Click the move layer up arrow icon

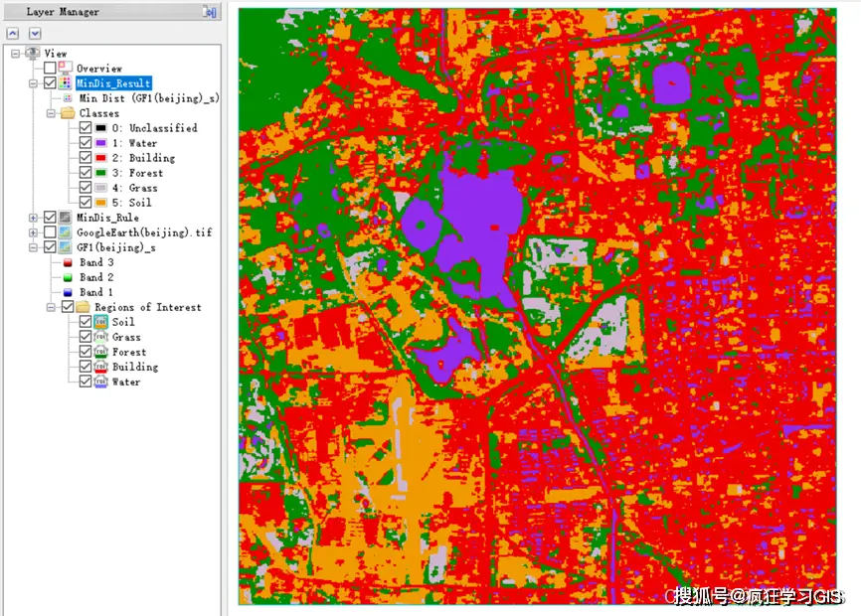point(13,34)
